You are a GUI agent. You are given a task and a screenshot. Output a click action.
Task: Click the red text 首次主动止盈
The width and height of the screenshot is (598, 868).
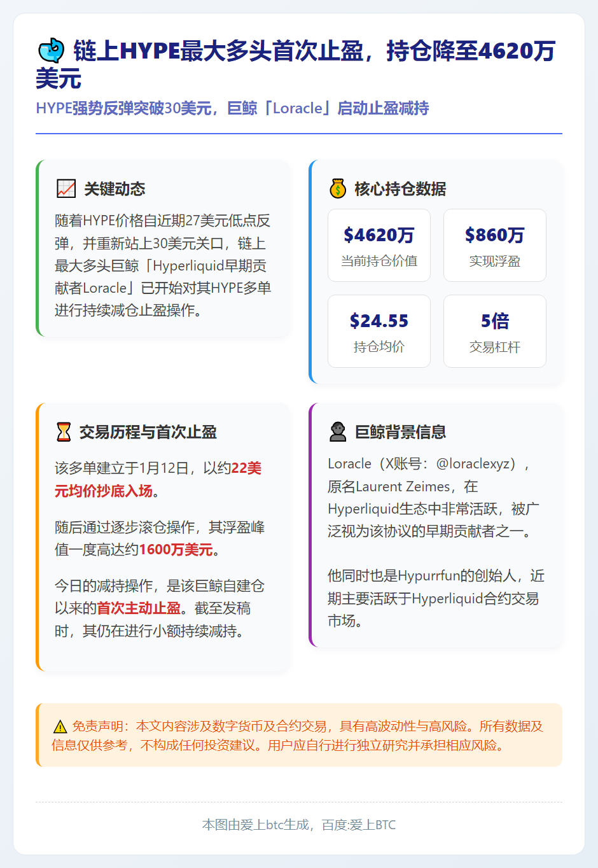click(x=139, y=608)
